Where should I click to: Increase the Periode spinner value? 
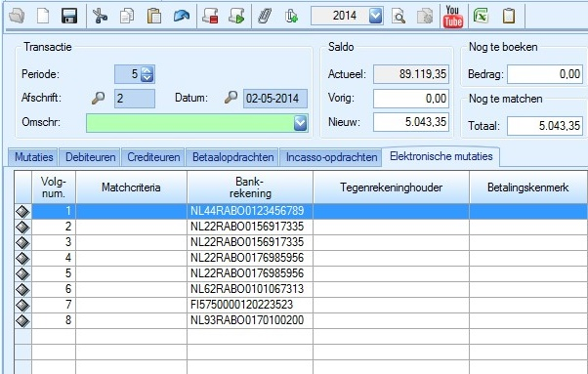pyautogui.click(x=147, y=70)
